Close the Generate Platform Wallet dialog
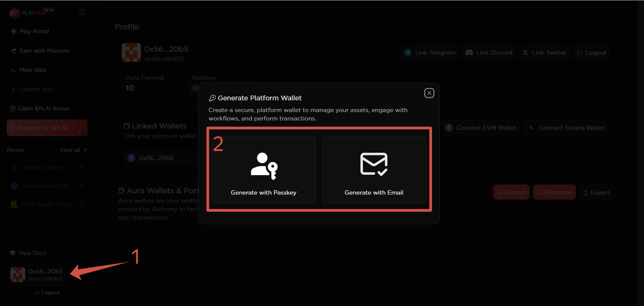This screenshot has height=306, width=644. pos(429,93)
